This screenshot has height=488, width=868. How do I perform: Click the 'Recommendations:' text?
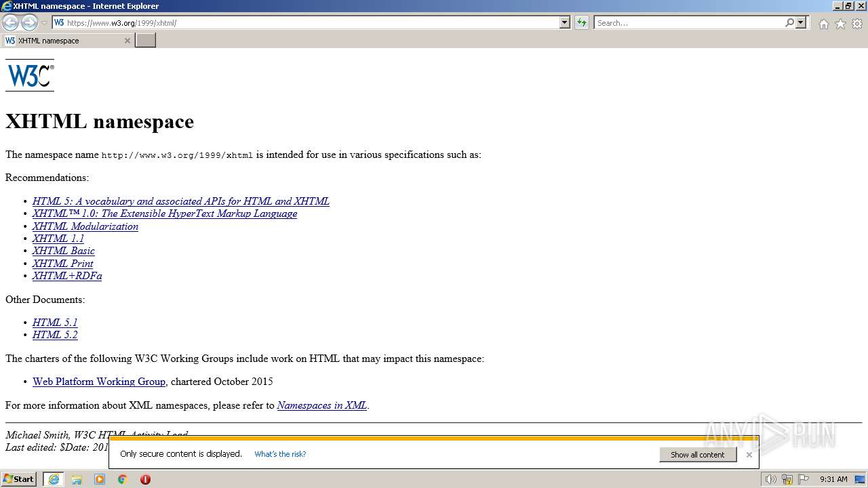(x=47, y=178)
